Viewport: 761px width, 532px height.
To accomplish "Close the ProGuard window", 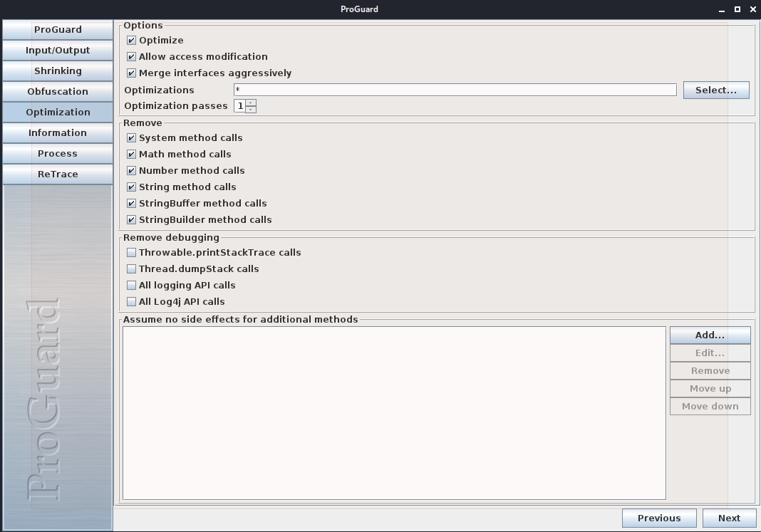I will click(x=752, y=9).
